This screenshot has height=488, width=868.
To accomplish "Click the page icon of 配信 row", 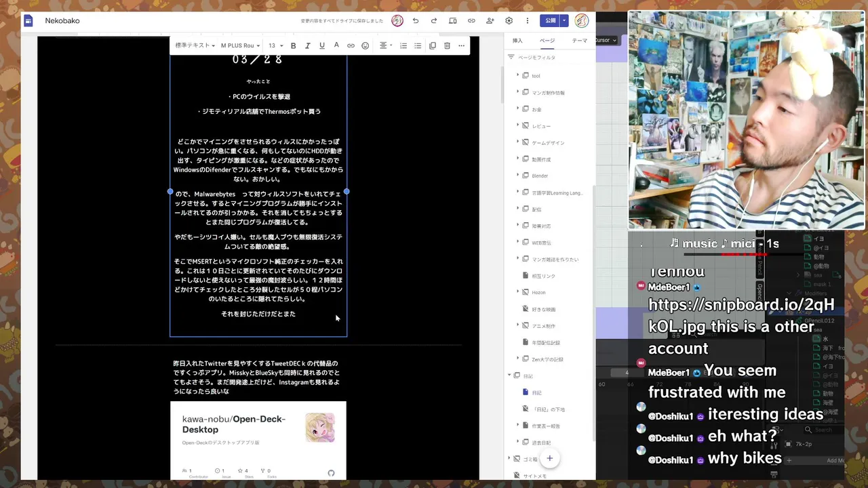I will pos(526,209).
